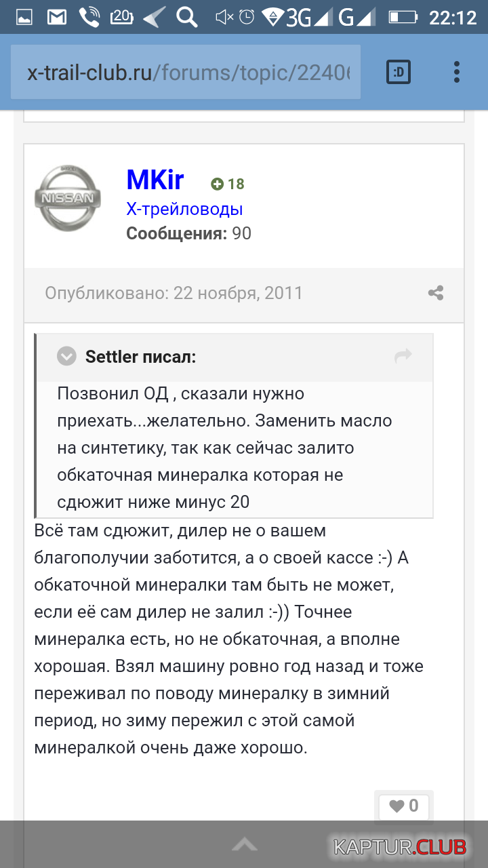Open the browser tab switcher icon
Viewport: 488px width, 868px height.
point(399,72)
